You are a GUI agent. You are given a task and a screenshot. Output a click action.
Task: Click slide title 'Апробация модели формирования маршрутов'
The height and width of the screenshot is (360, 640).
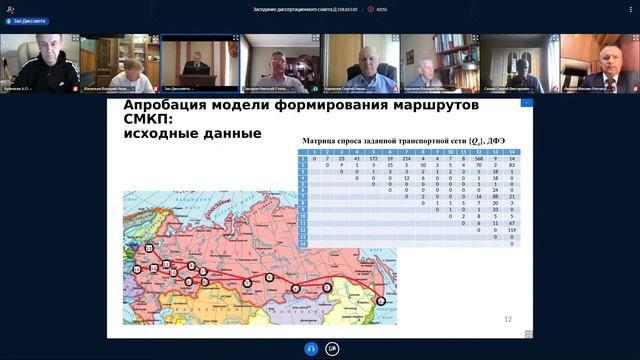pos(301,105)
